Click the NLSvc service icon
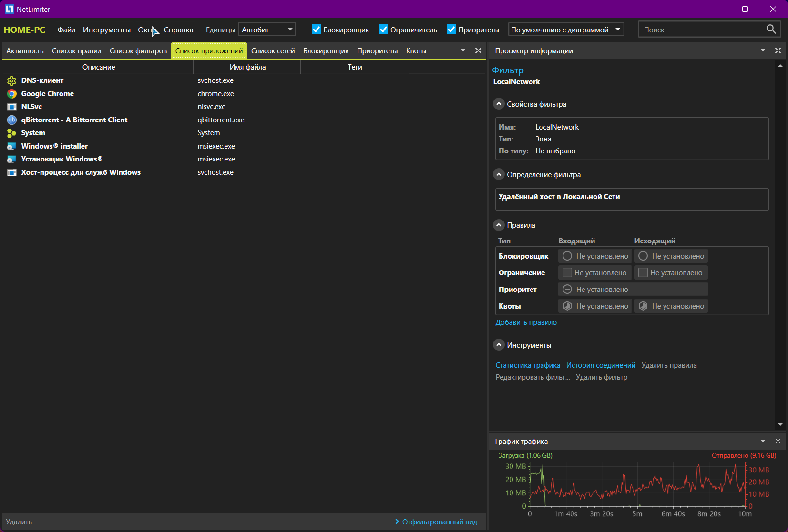 [12, 107]
